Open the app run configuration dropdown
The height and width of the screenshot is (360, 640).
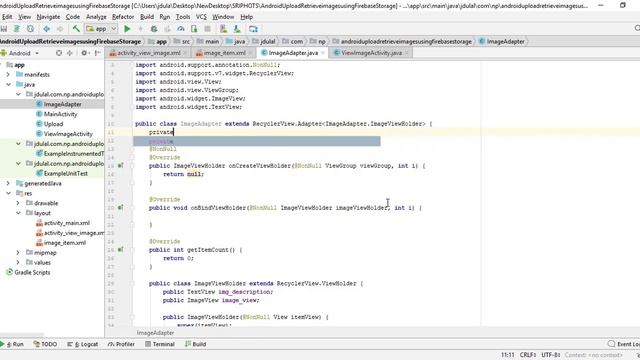[101, 29]
